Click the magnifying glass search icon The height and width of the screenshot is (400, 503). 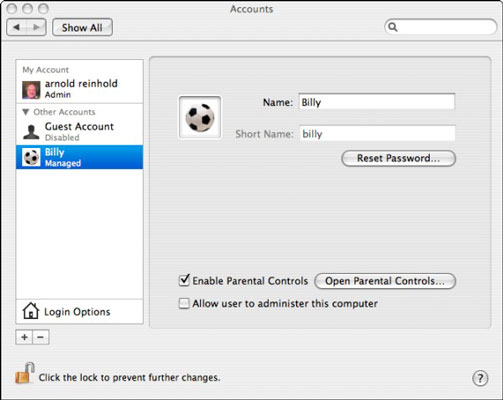[393, 27]
